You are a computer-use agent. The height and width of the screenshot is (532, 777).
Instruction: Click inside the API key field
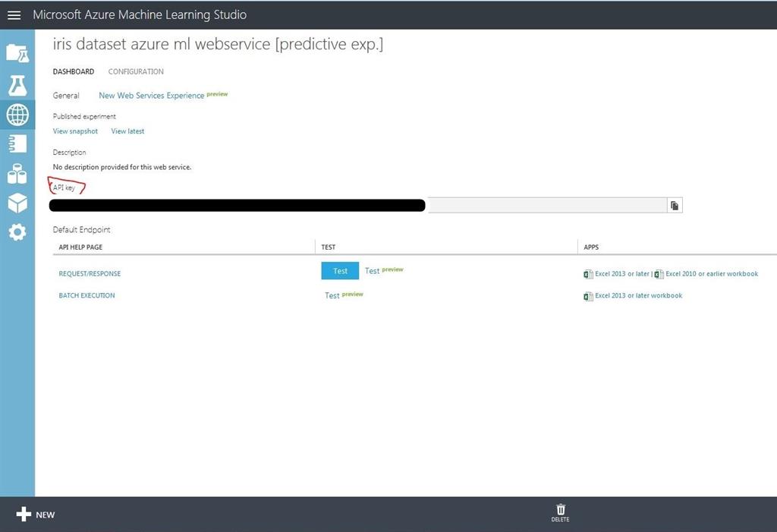(358, 205)
